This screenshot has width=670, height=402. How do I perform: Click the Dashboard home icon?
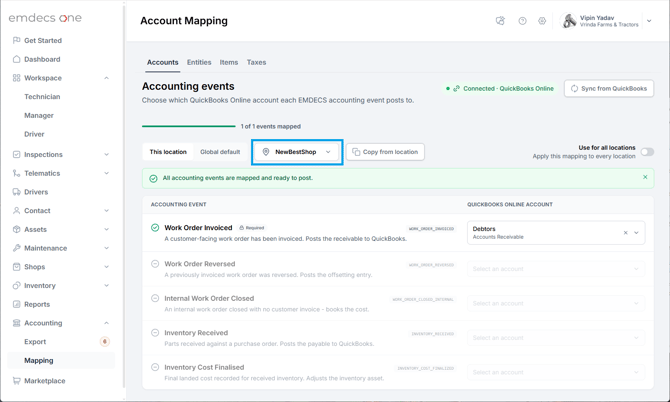[16, 59]
